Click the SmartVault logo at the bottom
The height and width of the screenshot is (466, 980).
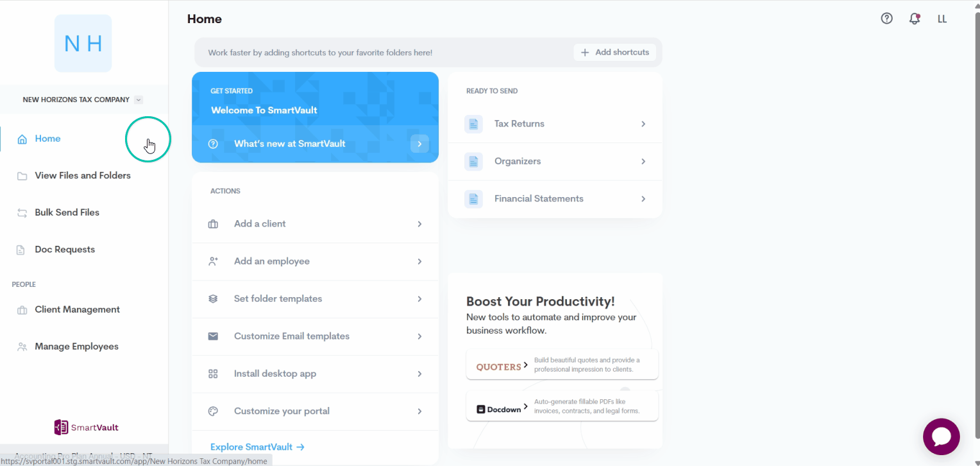(x=86, y=427)
